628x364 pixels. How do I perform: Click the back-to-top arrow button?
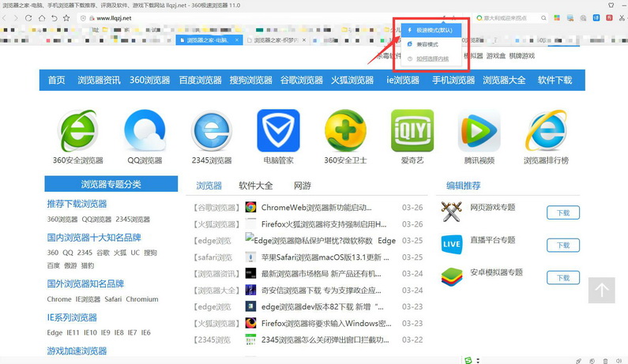point(601,290)
